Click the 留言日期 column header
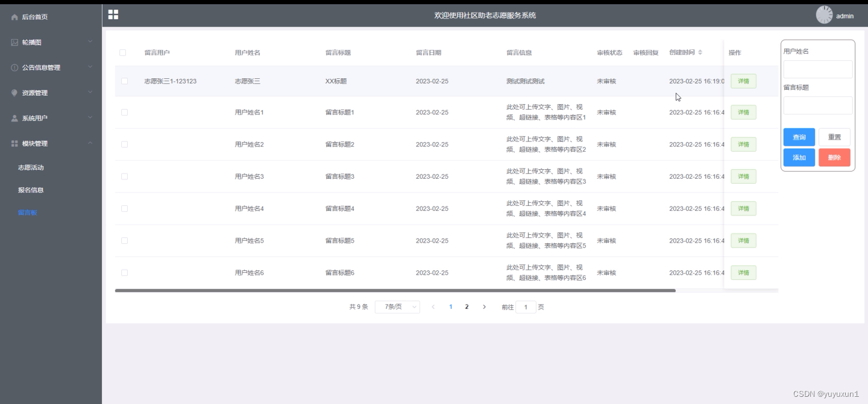Screen dimensions: 868x404 point(428,52)
